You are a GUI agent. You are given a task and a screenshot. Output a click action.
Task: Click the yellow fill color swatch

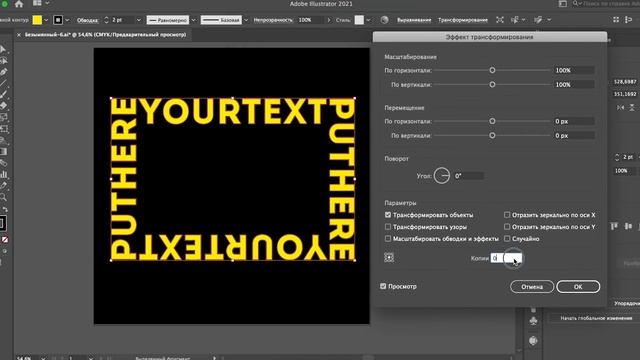pyautogui.click(x=37, y=20)
